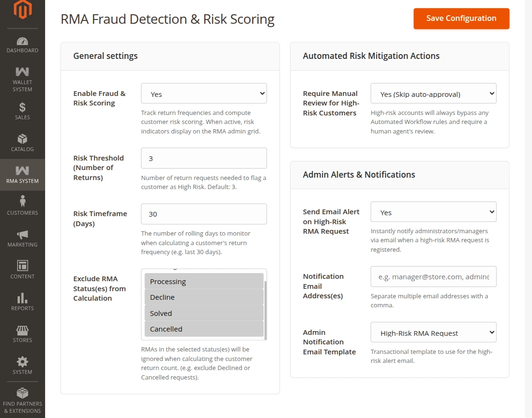Click the Save Configuration button

point(461,19)
